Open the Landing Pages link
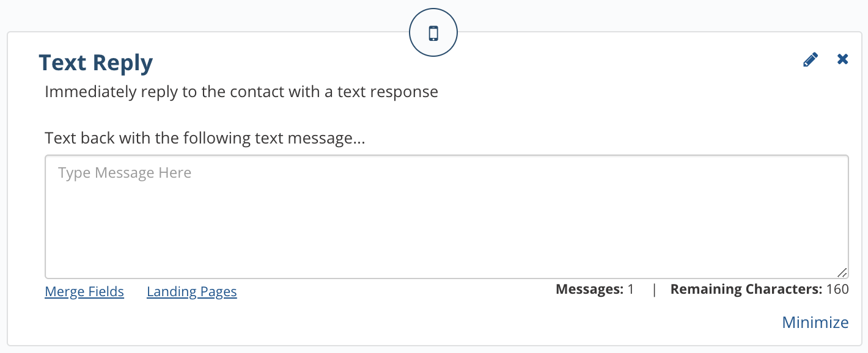The height and width of the screenshot is (353, 868). pos(192,292)
